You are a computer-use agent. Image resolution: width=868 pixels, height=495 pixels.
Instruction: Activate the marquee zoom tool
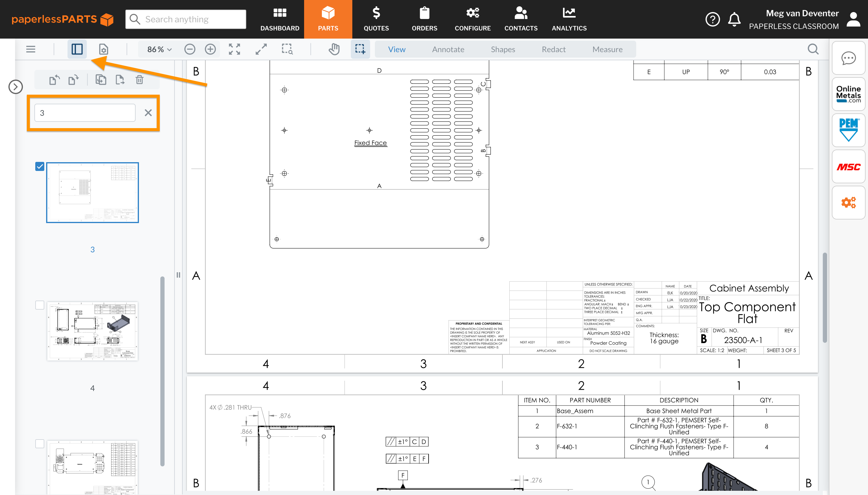pos(287,49)
